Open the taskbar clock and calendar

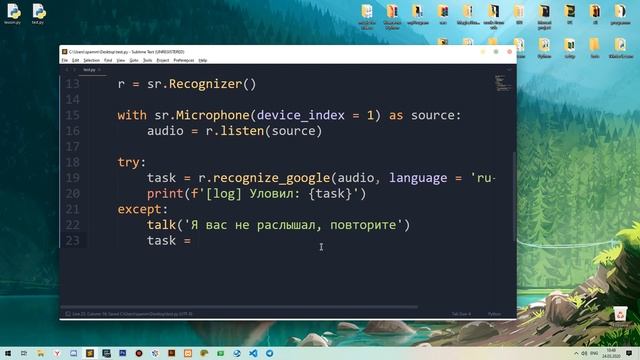click(611, 353)
